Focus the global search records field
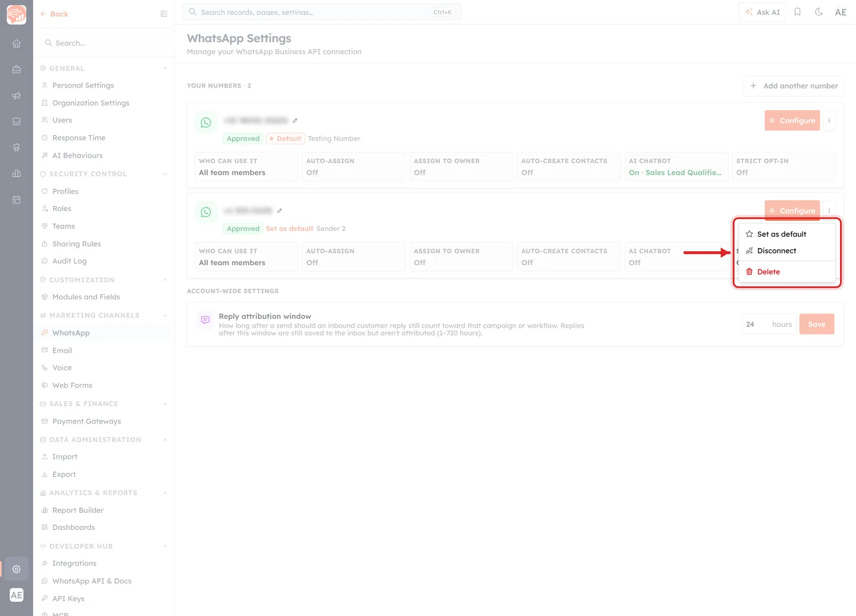 (322, 12)
